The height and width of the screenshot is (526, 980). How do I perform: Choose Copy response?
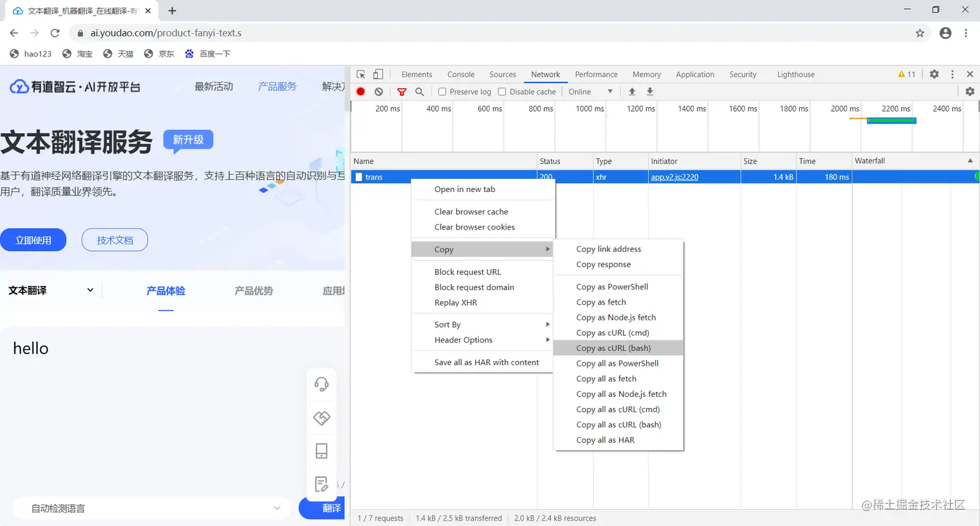coord(618,265)
